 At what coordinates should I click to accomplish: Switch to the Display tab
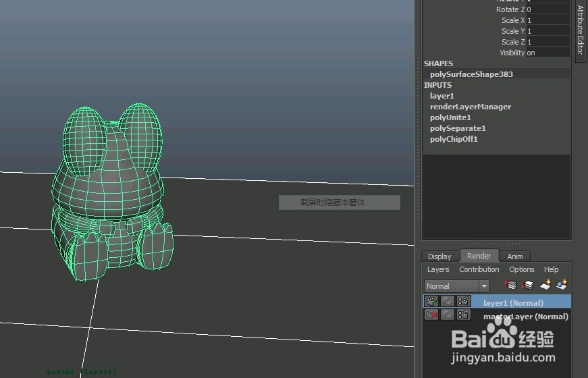pyautogui.click(x=440, y=256)
